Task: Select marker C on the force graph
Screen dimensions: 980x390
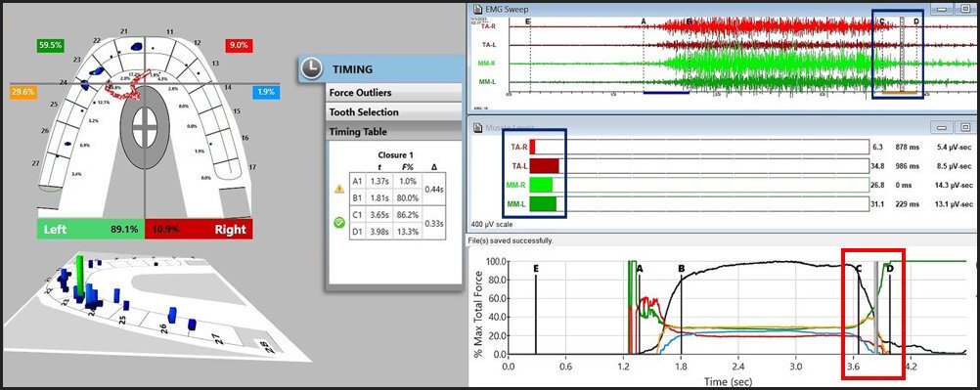Action: (859, 269)
